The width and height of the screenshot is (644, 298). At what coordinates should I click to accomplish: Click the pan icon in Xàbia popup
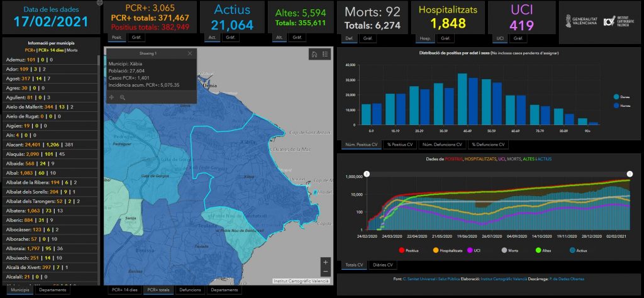click(112, 97)
